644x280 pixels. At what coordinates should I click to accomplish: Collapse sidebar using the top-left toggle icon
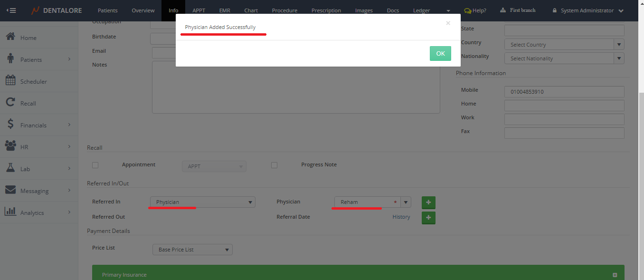[x=11, y=10]
